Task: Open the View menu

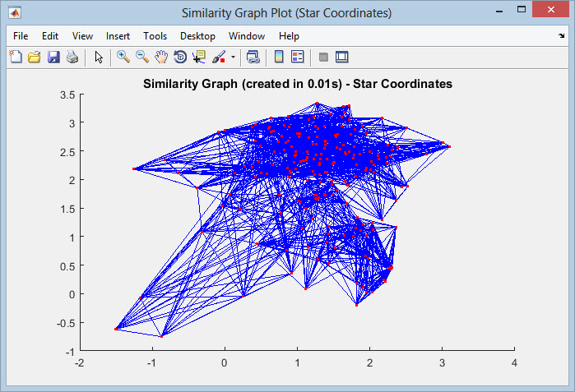Action: pos(82,36)
